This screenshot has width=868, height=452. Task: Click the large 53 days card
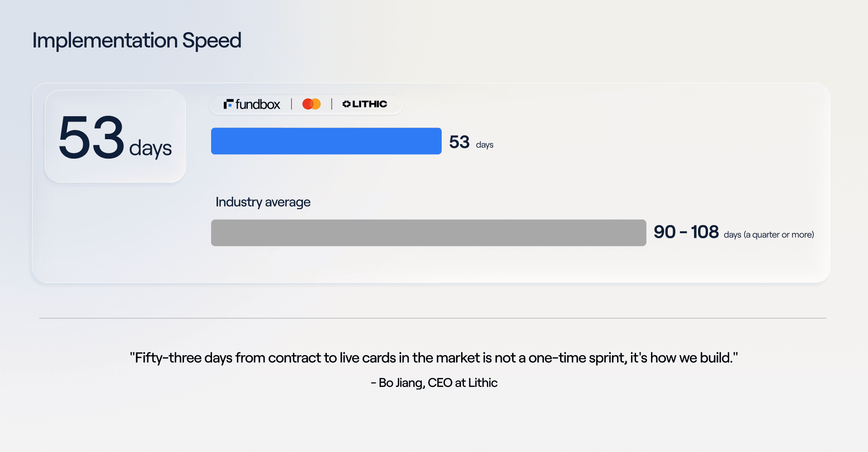(x=115, y=137)
